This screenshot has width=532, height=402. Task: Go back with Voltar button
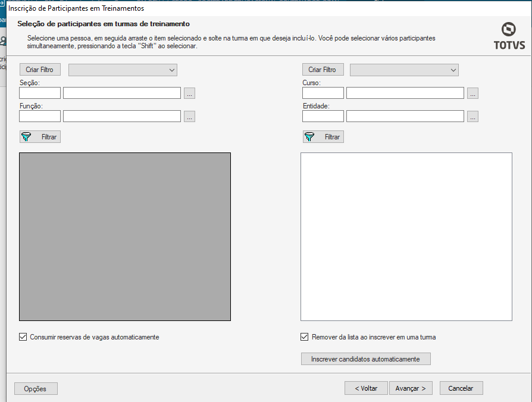[366, 388]
